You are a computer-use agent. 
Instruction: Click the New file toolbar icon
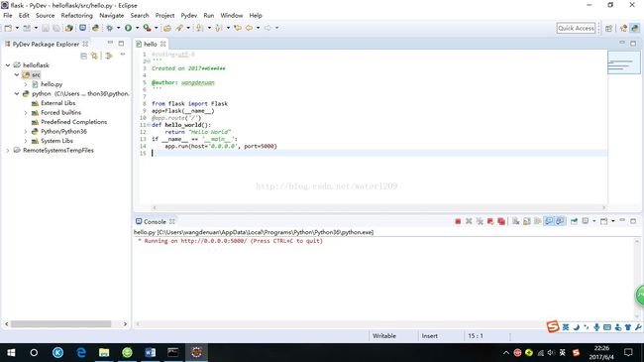(8, 28)
